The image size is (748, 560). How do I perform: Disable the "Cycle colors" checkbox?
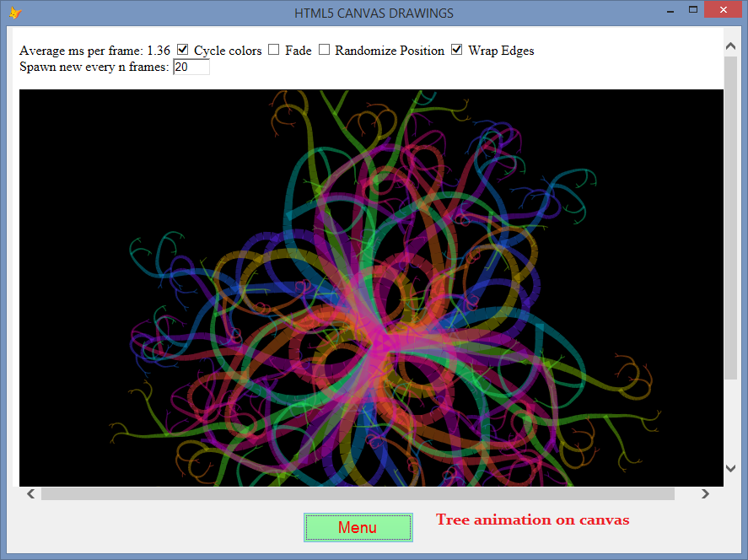pyautogui.click(x=182, y=50)
